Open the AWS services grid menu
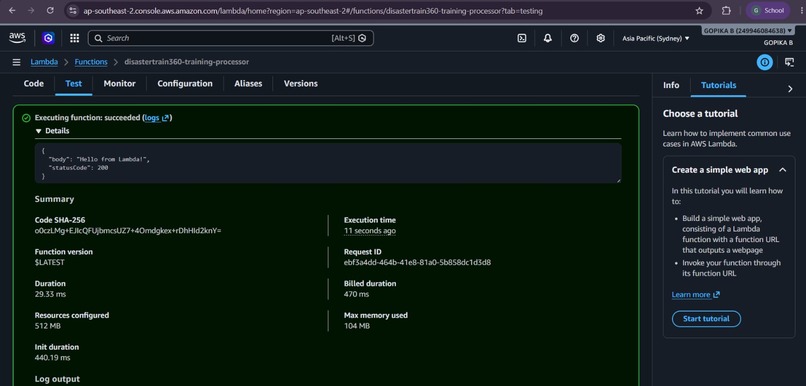This screenshot has height=386, width=806. coord(75,38)
